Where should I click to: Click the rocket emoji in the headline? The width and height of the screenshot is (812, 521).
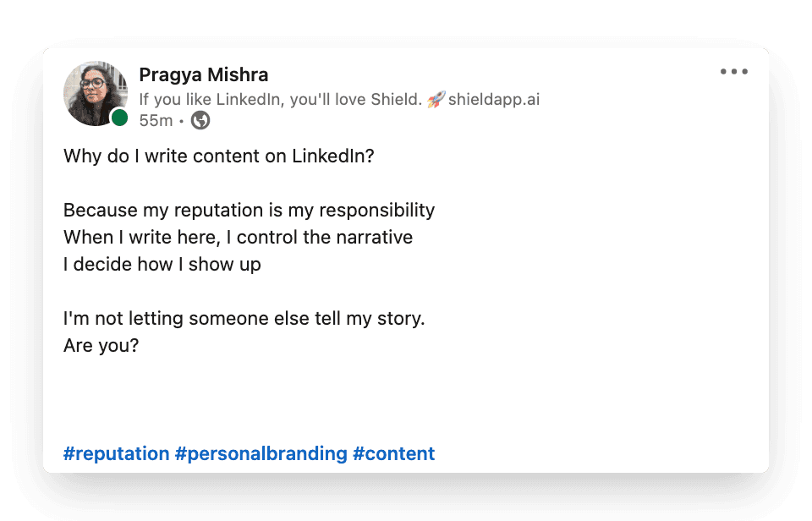pyautogui.click(x=436, y=100)
